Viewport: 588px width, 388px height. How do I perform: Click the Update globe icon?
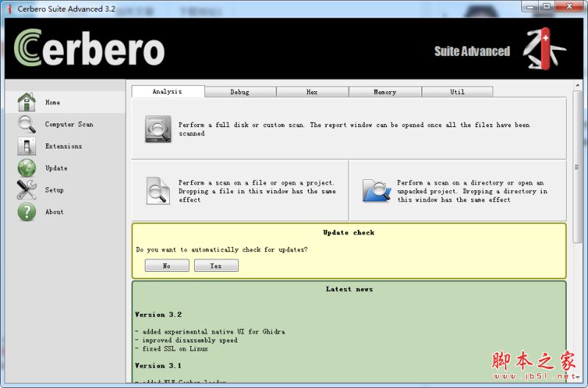(26, 168)
